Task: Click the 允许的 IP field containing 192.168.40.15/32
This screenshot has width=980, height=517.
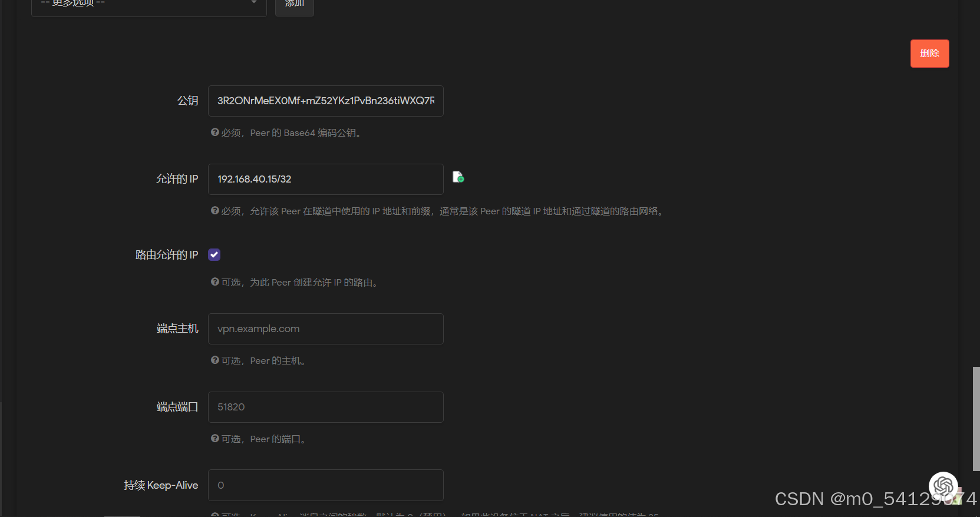Action: pyautogui.click(x=326, y=179)
